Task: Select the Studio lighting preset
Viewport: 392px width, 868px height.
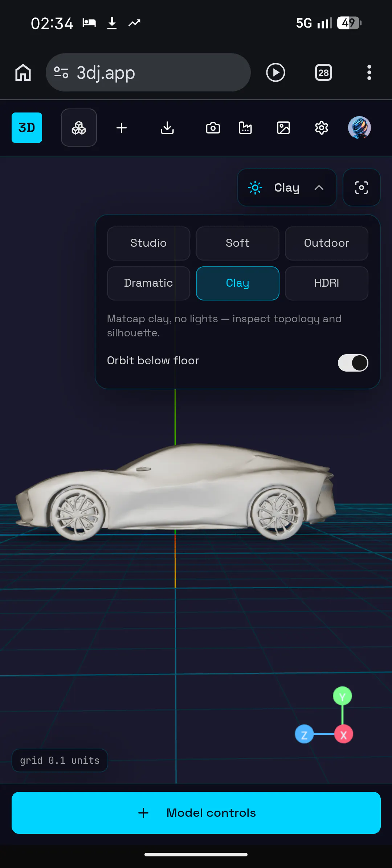Action: pos(148,243)
